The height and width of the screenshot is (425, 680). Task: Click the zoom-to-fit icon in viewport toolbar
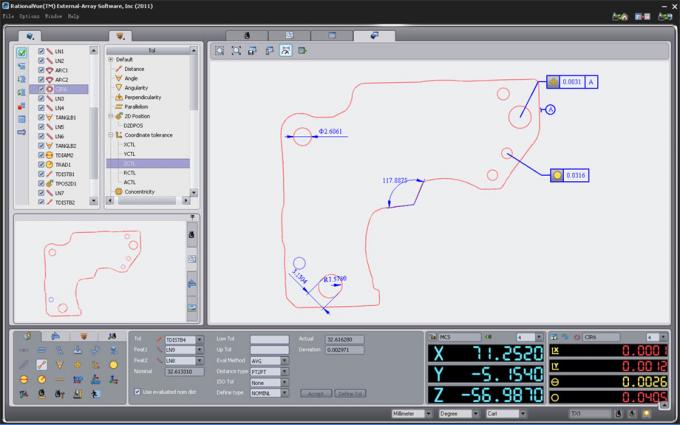[x=237, y=50]
